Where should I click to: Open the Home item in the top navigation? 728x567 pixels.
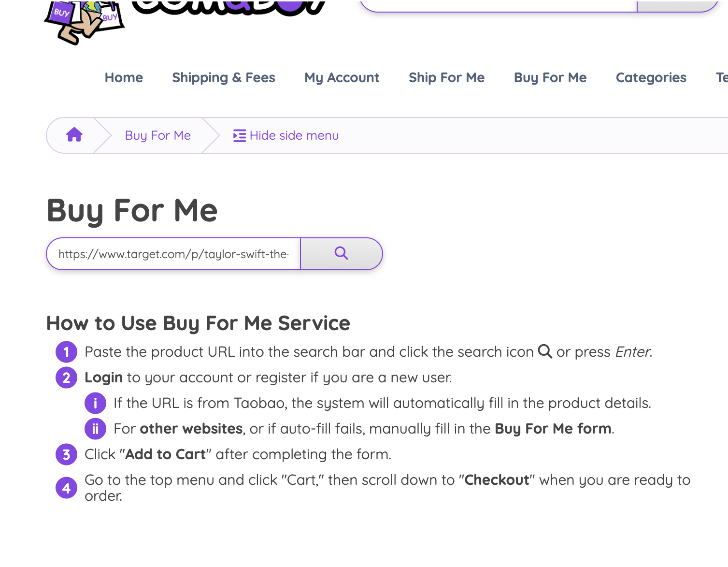[124, 77]
